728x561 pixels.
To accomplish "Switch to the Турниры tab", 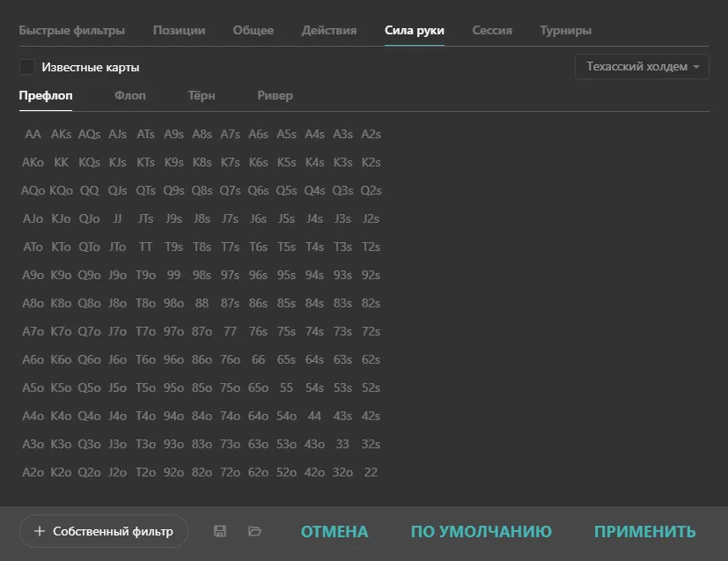I will click(565, 30).
